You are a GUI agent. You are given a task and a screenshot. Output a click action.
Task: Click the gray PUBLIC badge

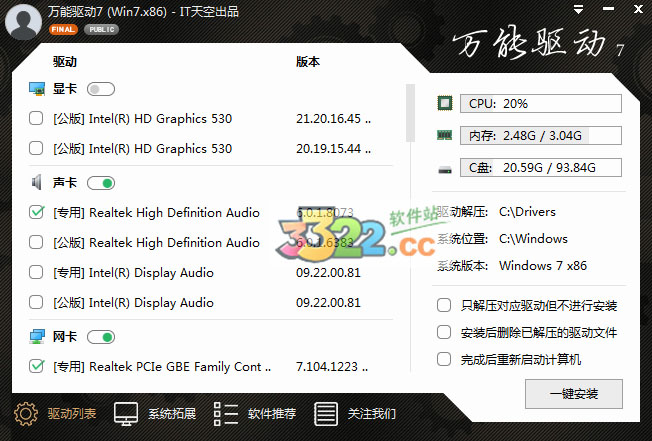101,30
